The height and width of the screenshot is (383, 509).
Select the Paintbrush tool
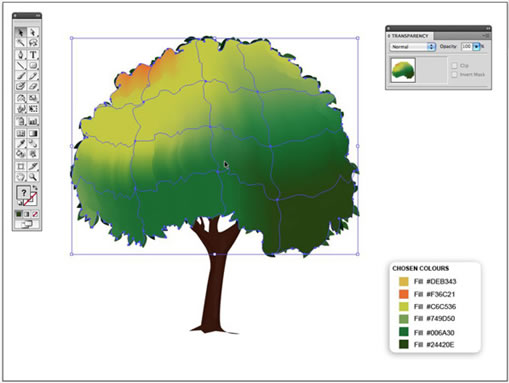coord(21,76)
